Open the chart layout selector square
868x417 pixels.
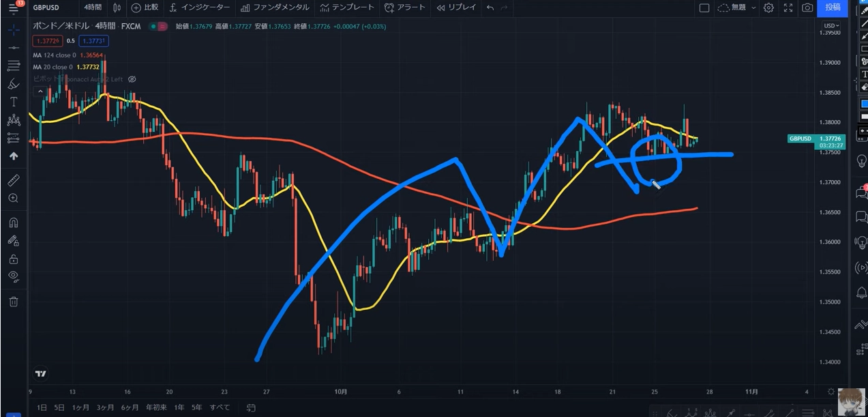tap(704, 8)
